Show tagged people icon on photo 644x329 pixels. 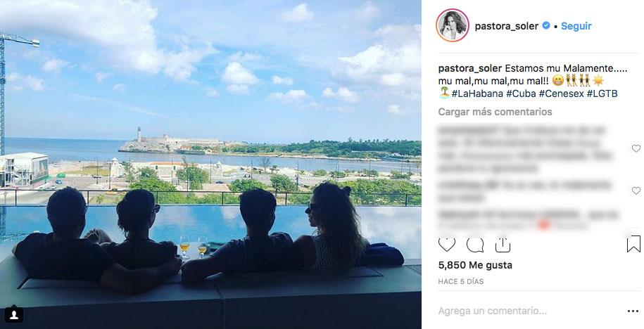[x=14, y=315]
